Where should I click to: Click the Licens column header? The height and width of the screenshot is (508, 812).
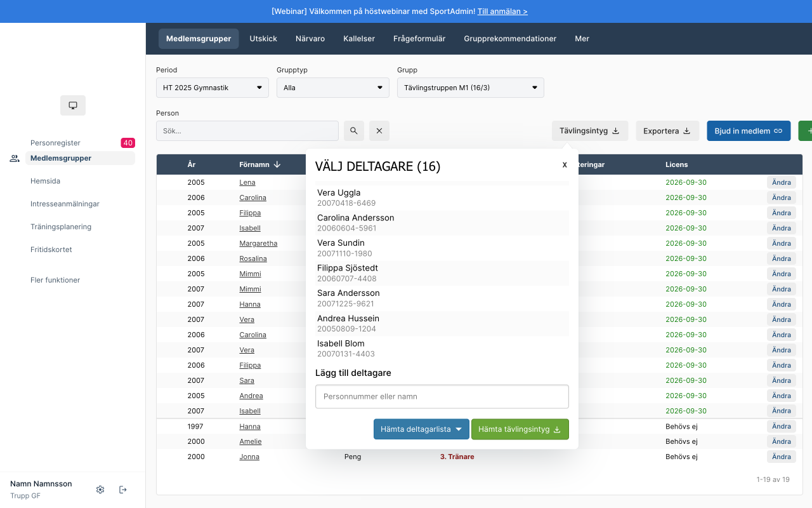pos(677,164)
